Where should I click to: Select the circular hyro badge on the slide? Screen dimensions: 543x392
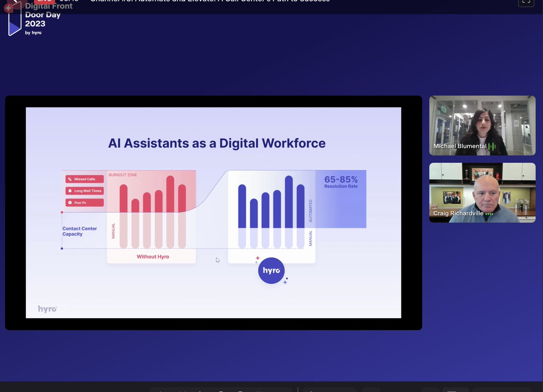click(x=271, y=270)
